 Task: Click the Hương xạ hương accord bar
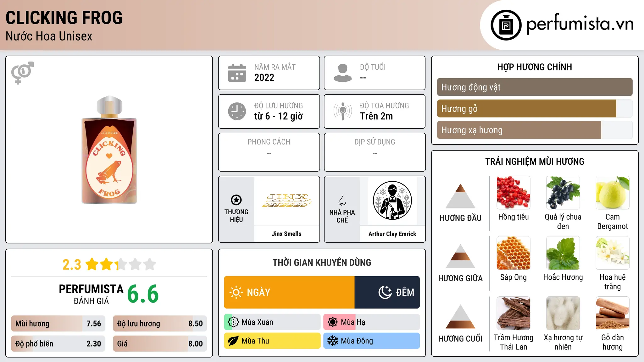(535, 130)
